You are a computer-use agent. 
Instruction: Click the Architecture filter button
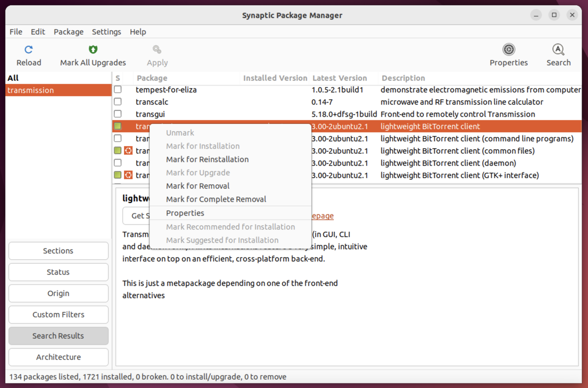pos(58,357)
